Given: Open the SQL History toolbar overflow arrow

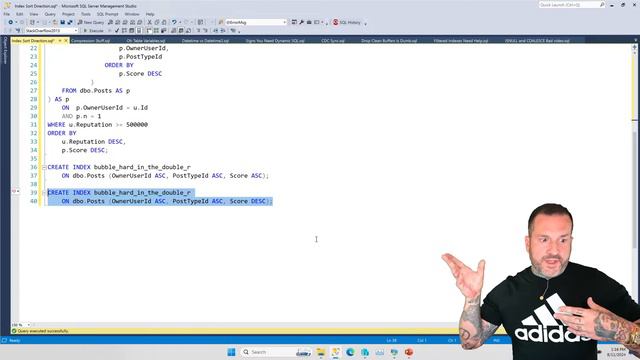Looking at the screenshot, I should (x=365, y=23).
